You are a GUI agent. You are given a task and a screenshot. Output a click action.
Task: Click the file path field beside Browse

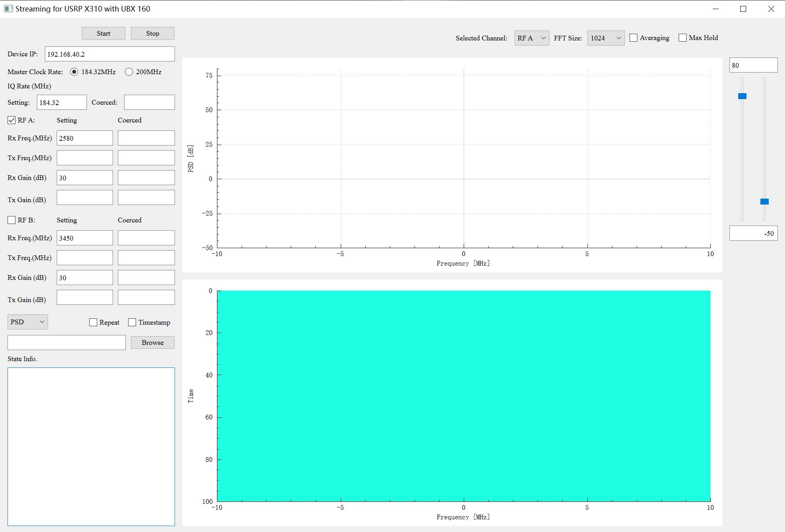pos(66,343)
